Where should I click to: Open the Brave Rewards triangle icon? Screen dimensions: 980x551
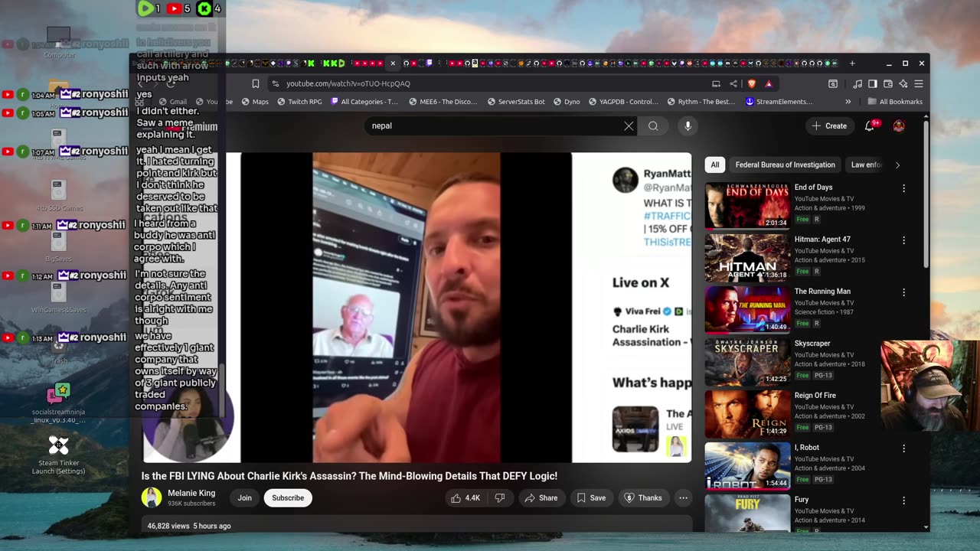pos(768,83)
